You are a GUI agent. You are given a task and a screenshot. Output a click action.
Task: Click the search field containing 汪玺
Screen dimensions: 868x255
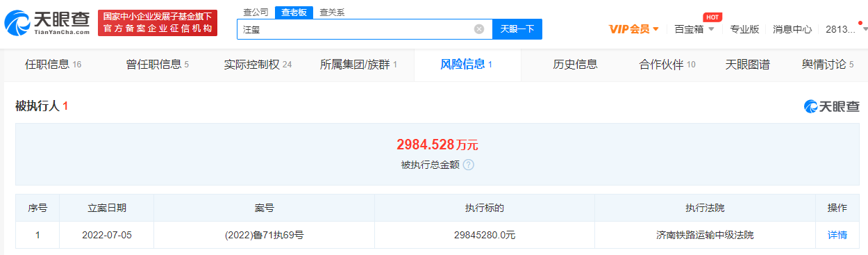pos(365,29)
